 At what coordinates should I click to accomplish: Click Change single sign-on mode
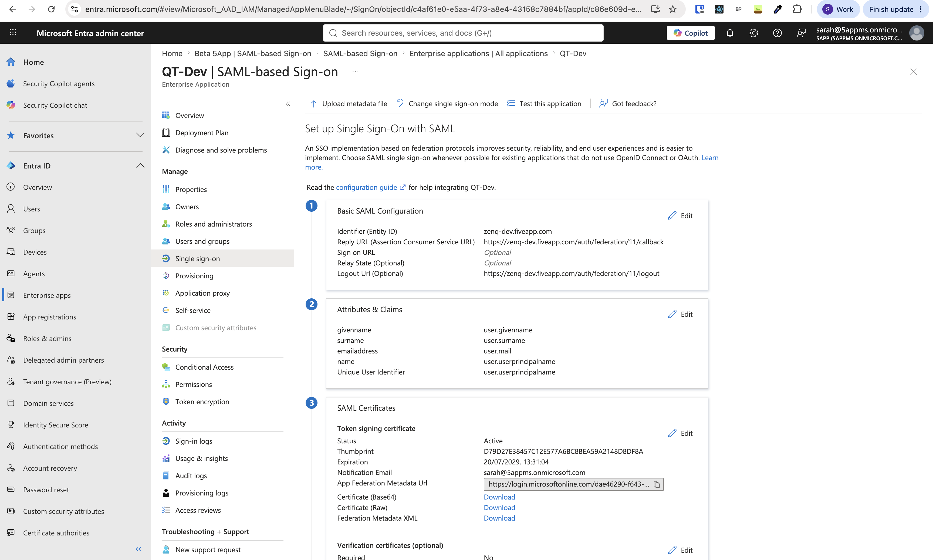pos(447,103)
